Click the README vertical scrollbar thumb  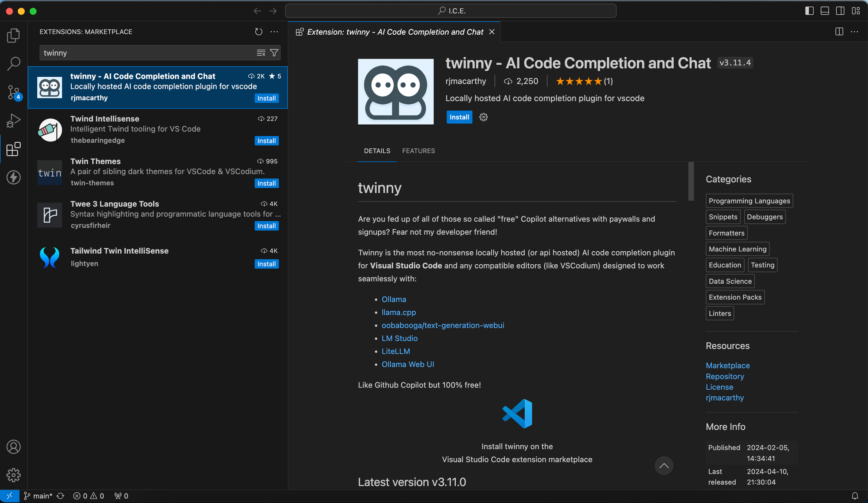(691, 181)
